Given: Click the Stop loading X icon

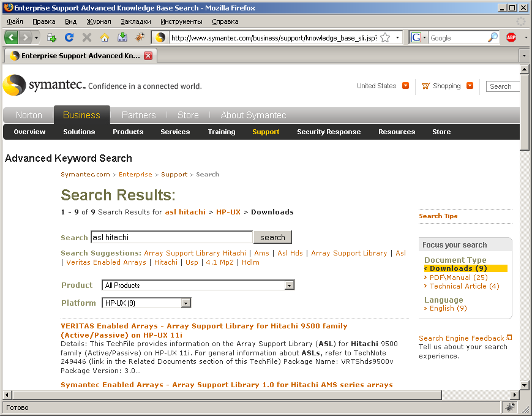Looking at the screenshot, I should click(87, 37).
